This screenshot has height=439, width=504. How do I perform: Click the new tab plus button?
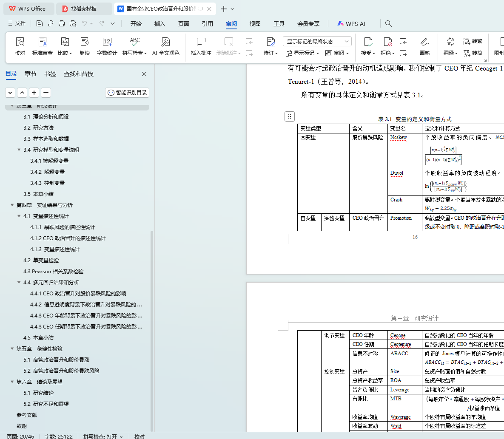coord(224,9)
